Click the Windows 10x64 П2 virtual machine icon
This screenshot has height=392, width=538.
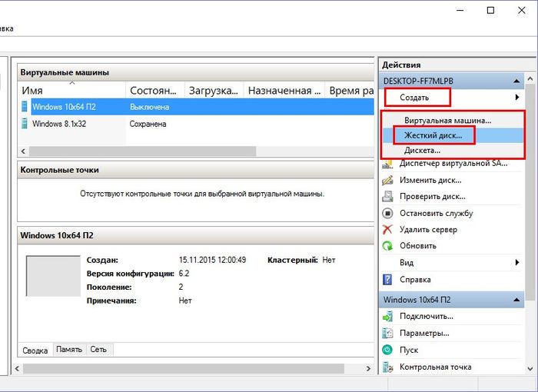26,107
